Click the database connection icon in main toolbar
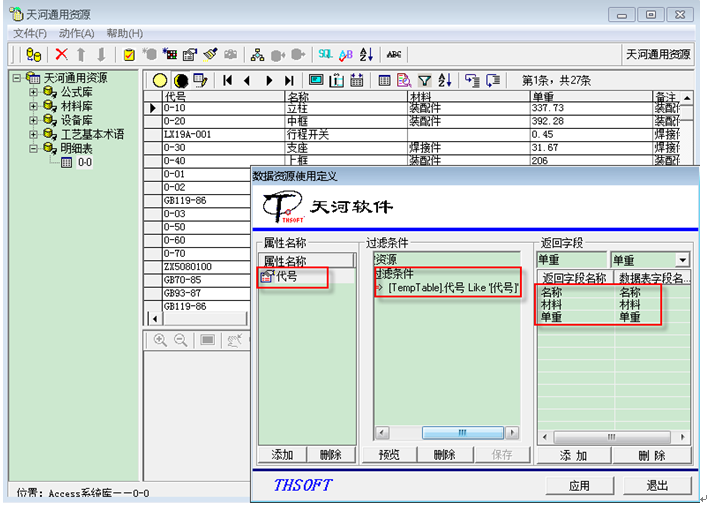 click(33, 55)
